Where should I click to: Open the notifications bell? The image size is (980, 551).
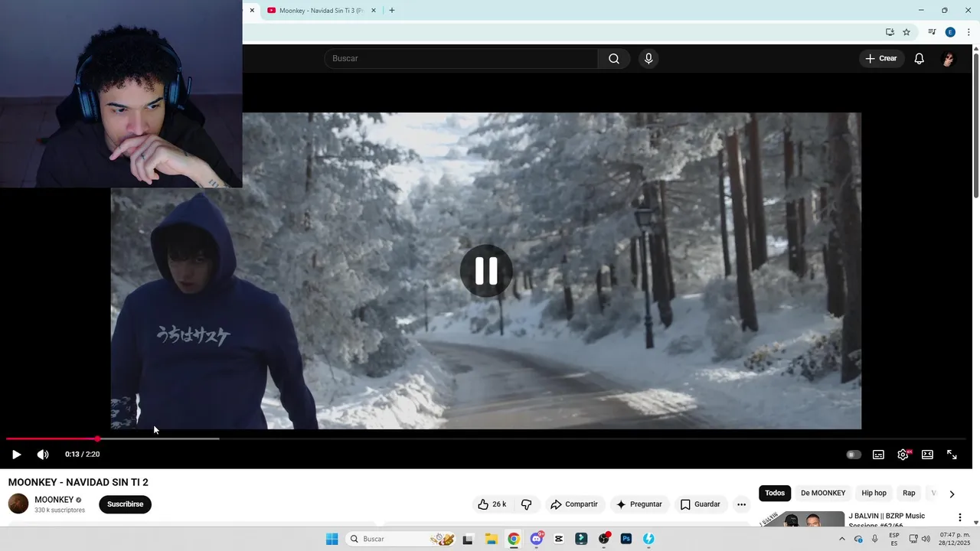tap(920, 58)
